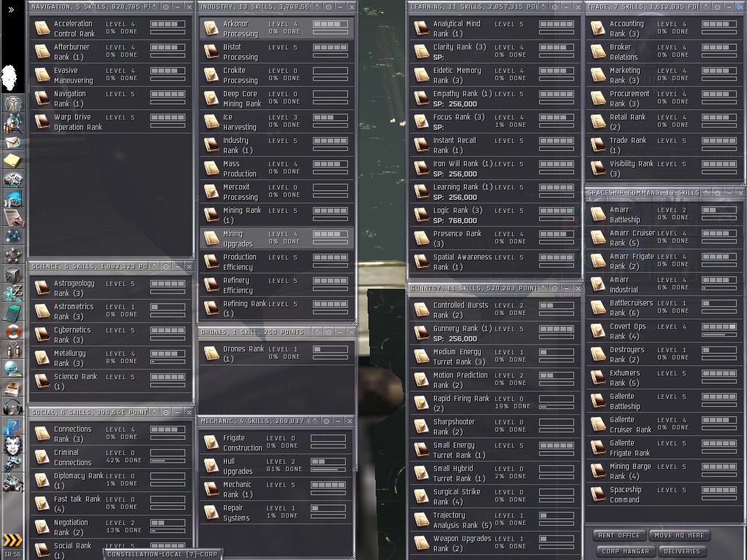Click the Criminal Connections skill book icon
747x560 pixels.
pyautogui.click(x=42, y=457)
